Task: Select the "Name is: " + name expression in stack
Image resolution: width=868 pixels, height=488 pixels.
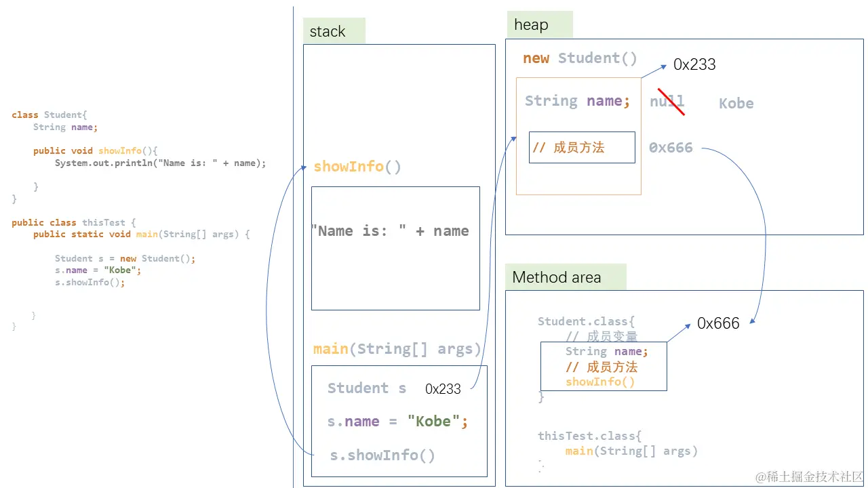Action: tap(390, 231)
